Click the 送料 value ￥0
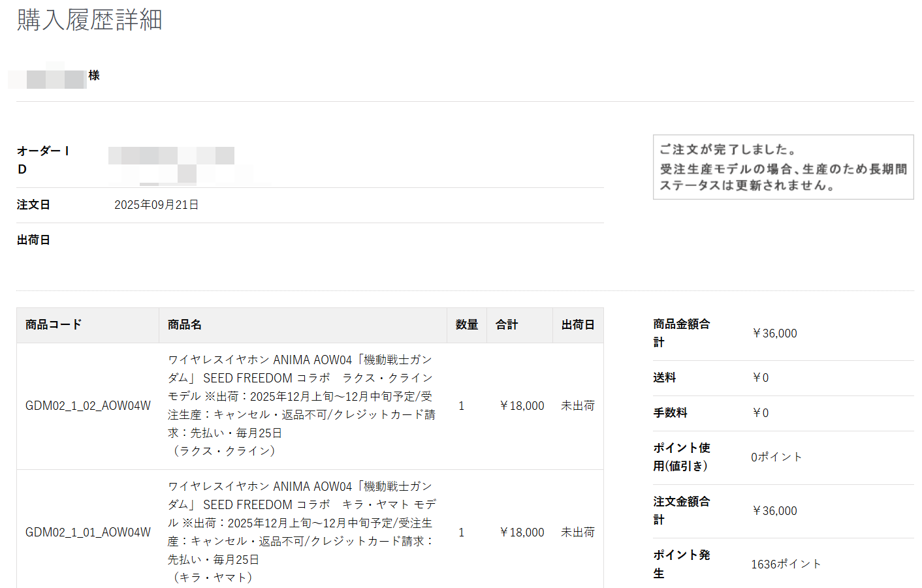 pyautogui.click(x=760, y=378)
